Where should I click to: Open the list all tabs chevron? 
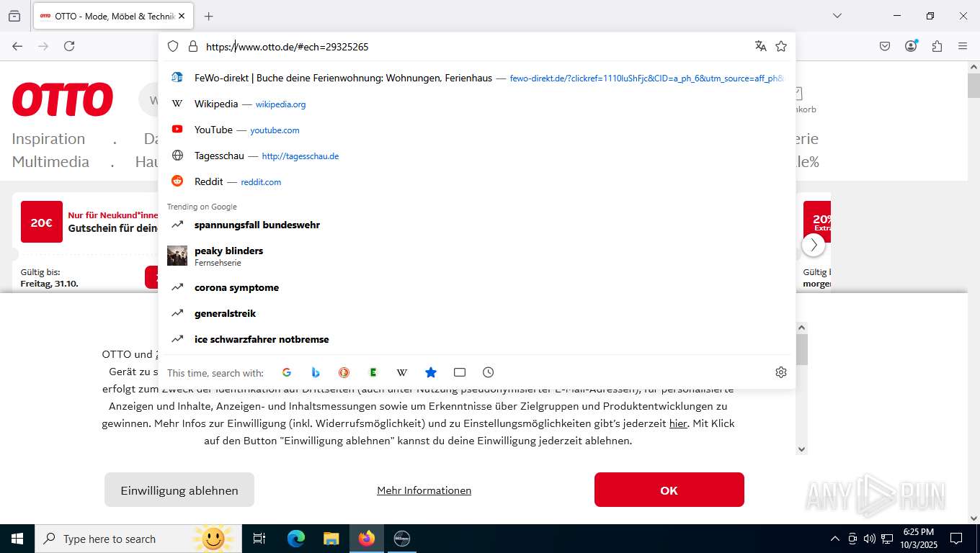[x=837, y=16]
